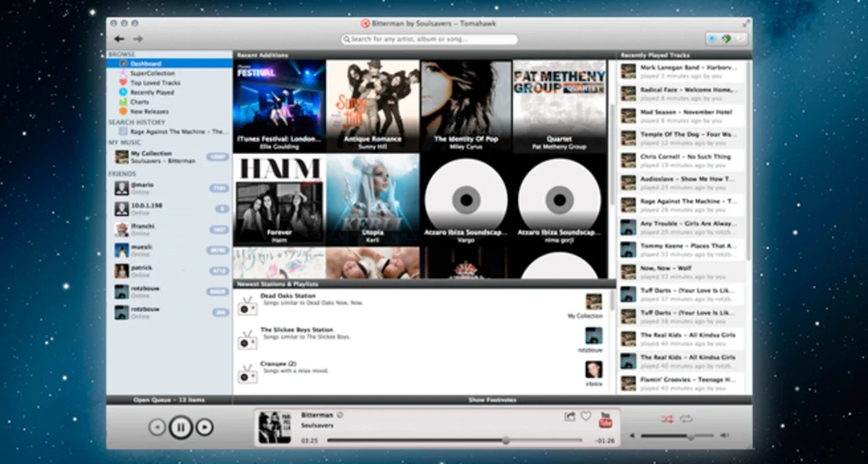868x464 pixels.
Task: Open the Utopia album by Kerli
Action: (373, 200)
